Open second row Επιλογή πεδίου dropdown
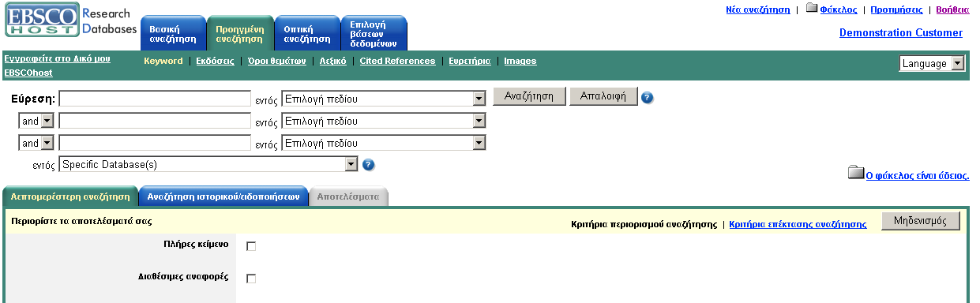Screen dimensions: 980x303 383,122
